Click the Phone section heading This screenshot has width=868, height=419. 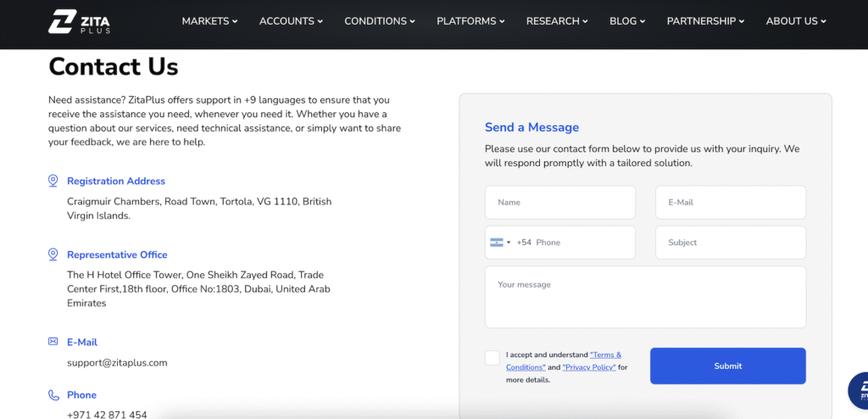click(x=82, y=394)
